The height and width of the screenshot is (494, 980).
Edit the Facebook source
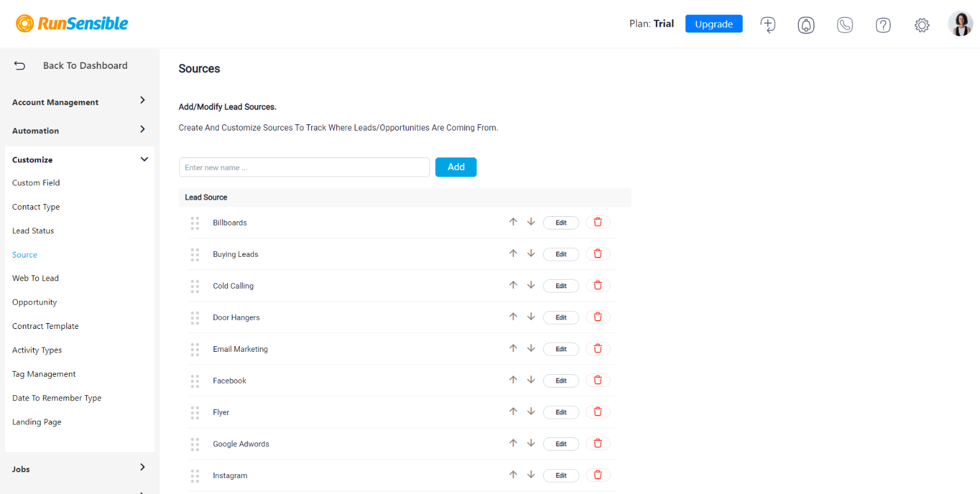pyautogui.click(x=561, y=381)
